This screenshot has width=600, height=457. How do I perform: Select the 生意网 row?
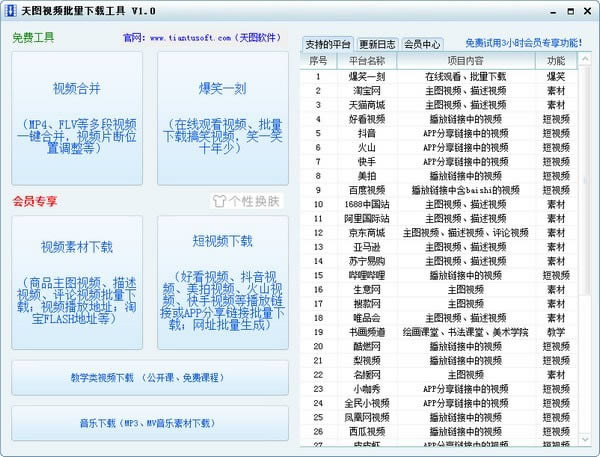pos(439,289)
